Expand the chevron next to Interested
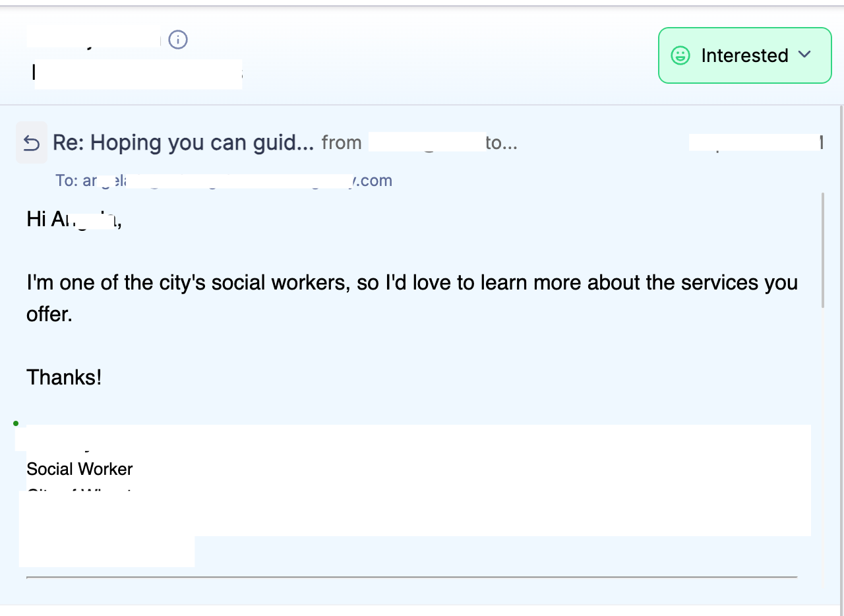Viewport: 844px width, 616px height. click(x=804, y=55)
